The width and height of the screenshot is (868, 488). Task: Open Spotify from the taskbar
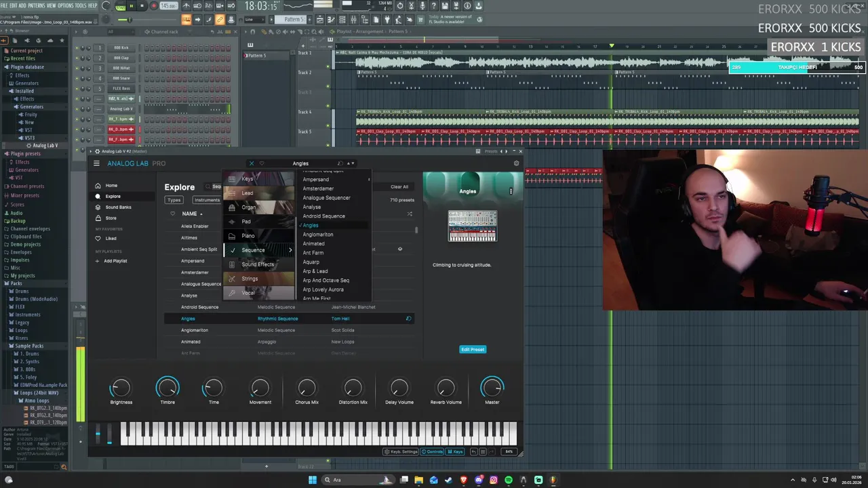[x=509, y=480]
